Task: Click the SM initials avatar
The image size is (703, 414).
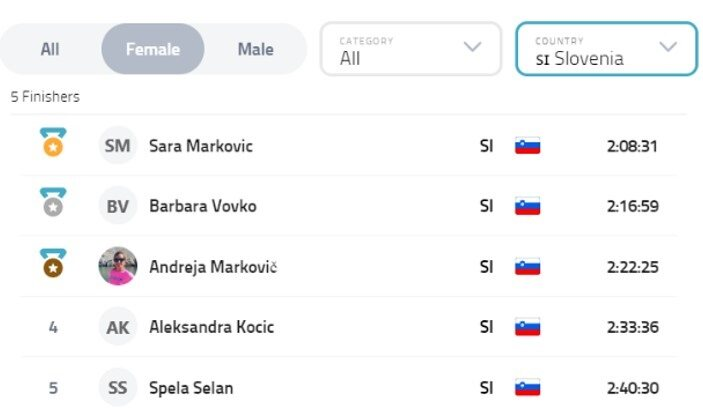Action: pos(118,146)
